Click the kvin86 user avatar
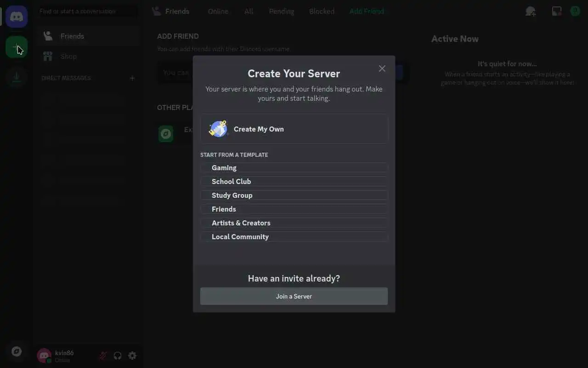The width and height of the screenshot is (588, 368). pyautogui.click(x=44, y=356)
